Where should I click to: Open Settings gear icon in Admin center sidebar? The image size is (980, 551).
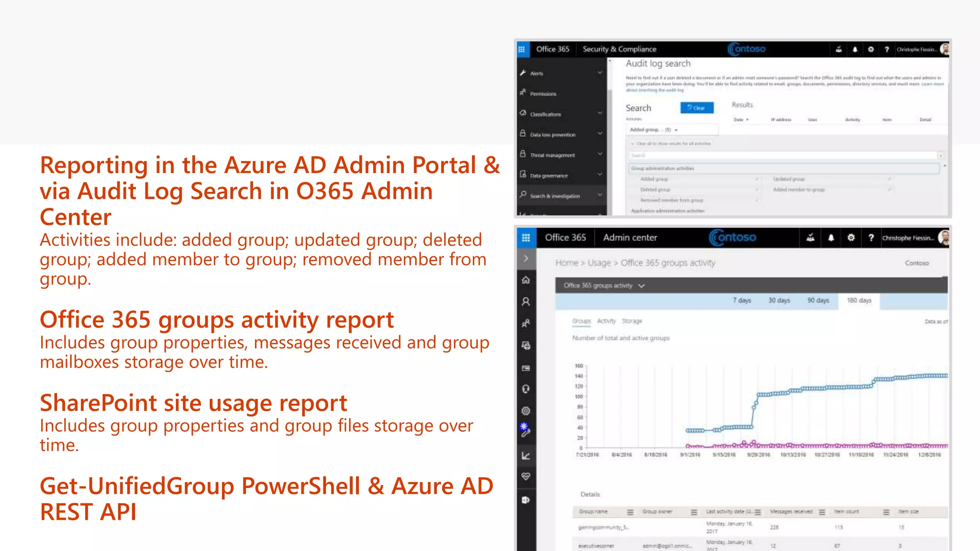pos(526,410)
